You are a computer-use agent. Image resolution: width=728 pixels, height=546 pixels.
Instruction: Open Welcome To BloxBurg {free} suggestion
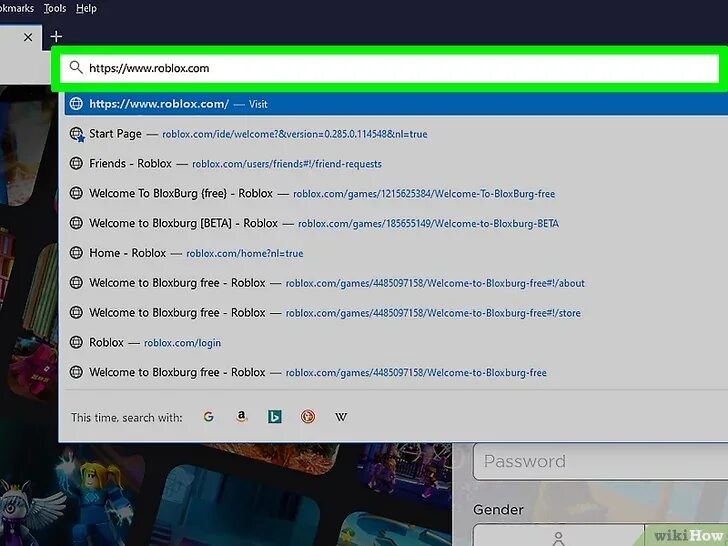tap(396, 194)
